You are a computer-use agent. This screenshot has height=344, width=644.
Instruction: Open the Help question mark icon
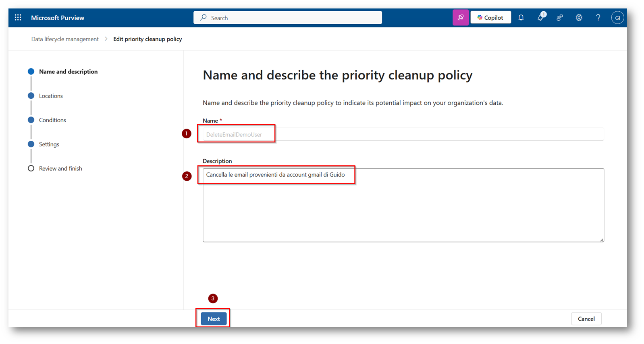[x=598, y=18]
